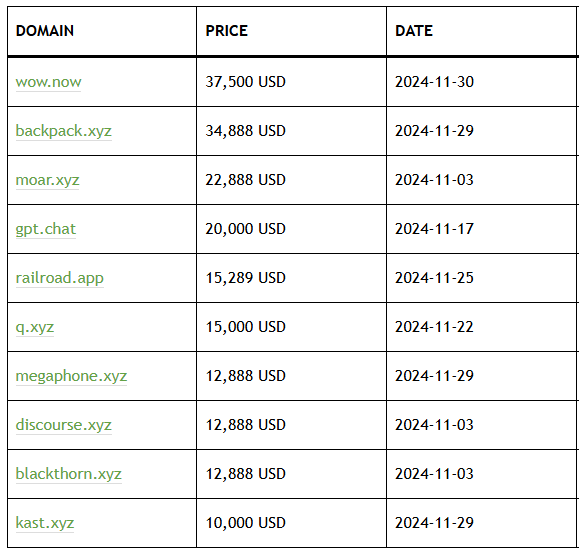The image size is (579, 550).
Task: Open the gpt.chat domain link
Action: (x=45, y=229)
